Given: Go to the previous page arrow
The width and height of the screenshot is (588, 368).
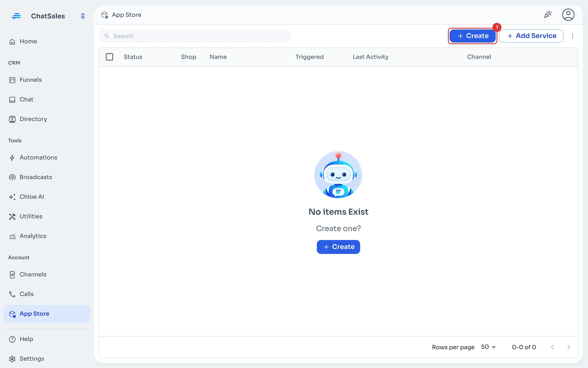Looking at the screenshot, I should (x=552, y=347).
